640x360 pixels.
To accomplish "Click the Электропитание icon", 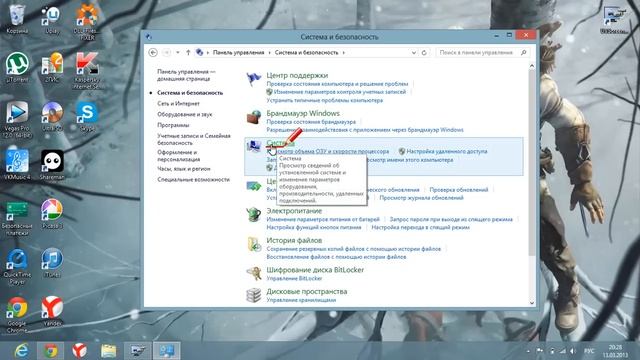I will tap(253, 214).
